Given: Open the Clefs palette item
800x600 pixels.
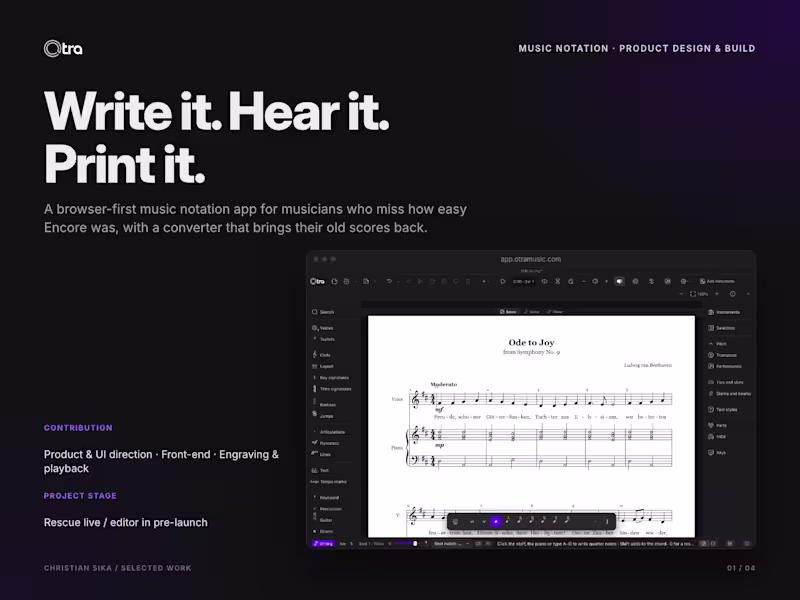Looking at the screenshot, I should point(321,355).
